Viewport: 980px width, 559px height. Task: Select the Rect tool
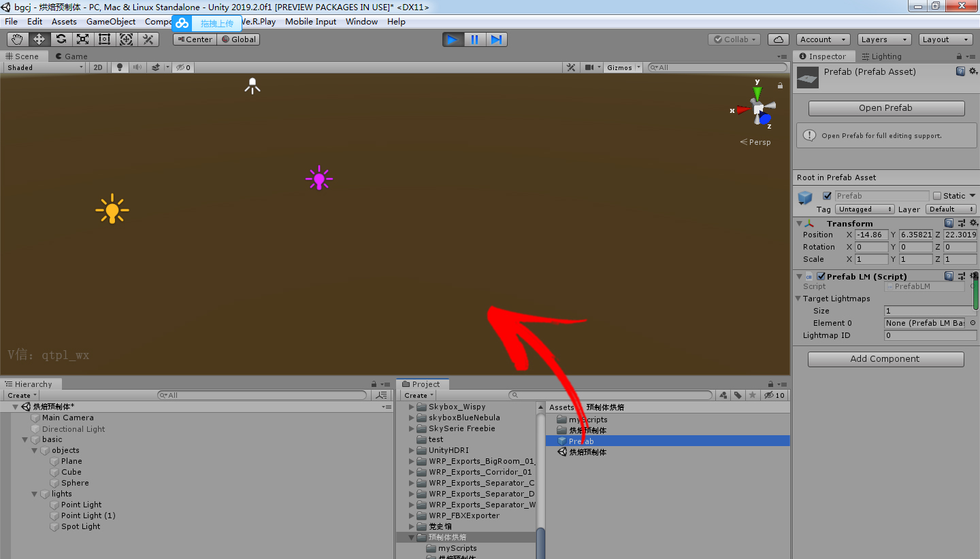104,39
